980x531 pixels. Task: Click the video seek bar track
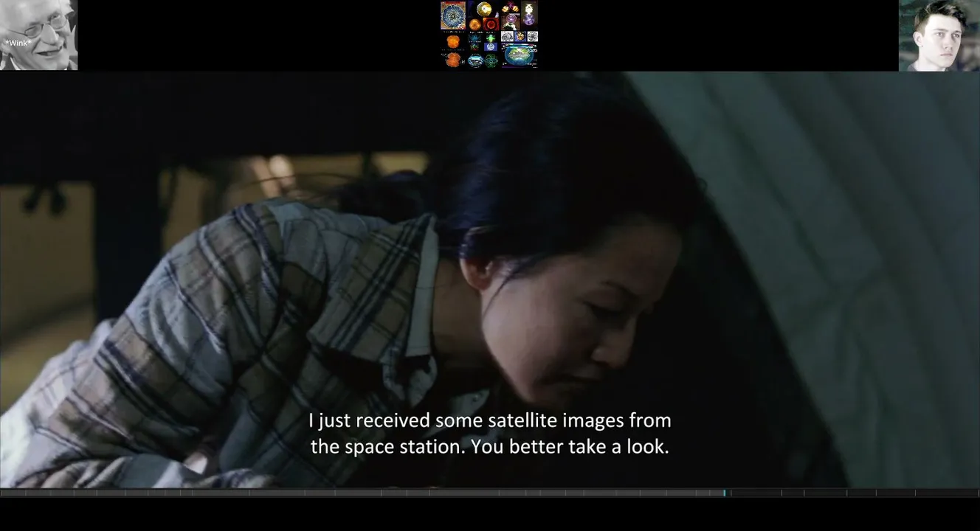(490, 493)
